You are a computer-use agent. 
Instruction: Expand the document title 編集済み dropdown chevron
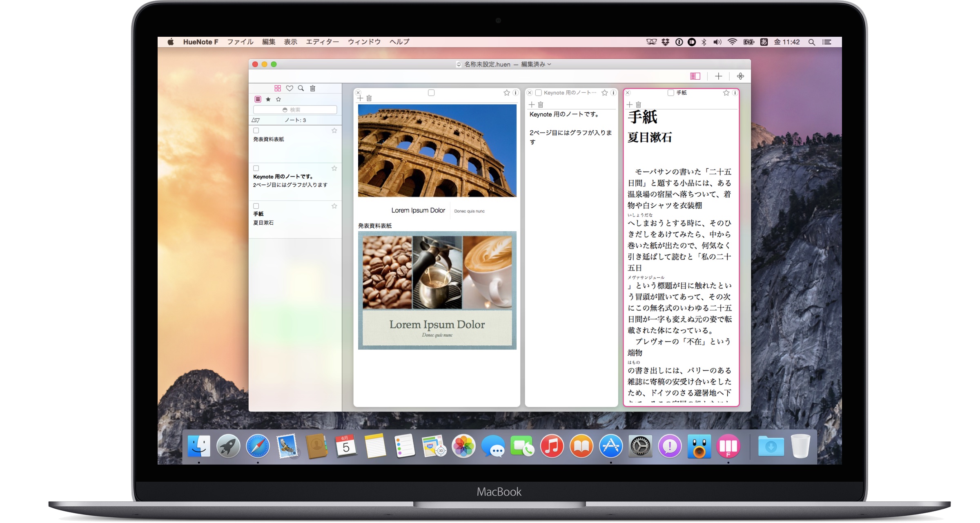(x=549, y=64)
